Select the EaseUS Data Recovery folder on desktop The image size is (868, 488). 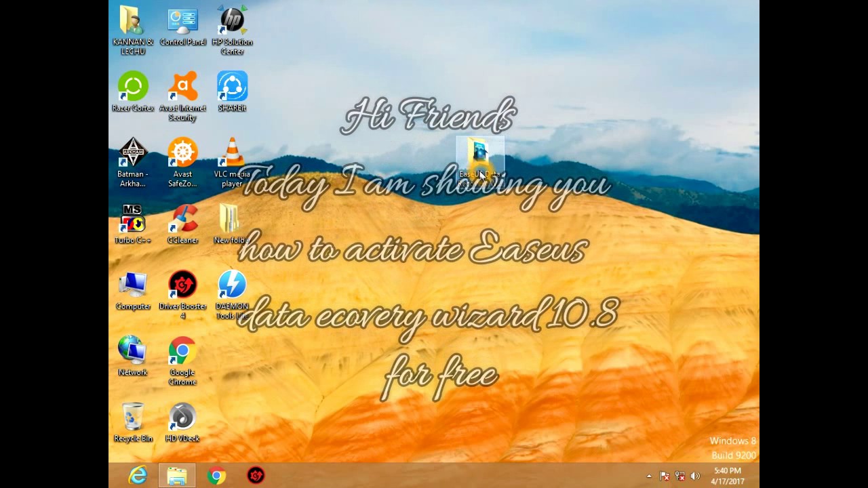pyautogui.click(x=480, y=163)
